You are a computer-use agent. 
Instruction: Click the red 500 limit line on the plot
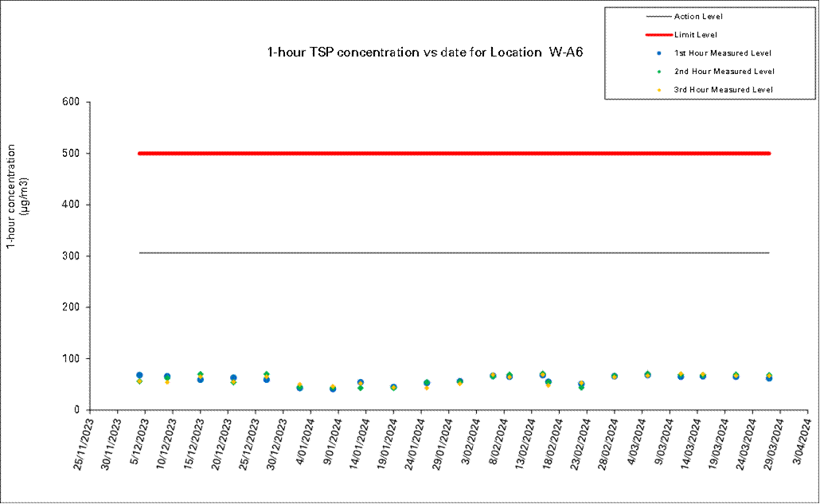[454, 153]
